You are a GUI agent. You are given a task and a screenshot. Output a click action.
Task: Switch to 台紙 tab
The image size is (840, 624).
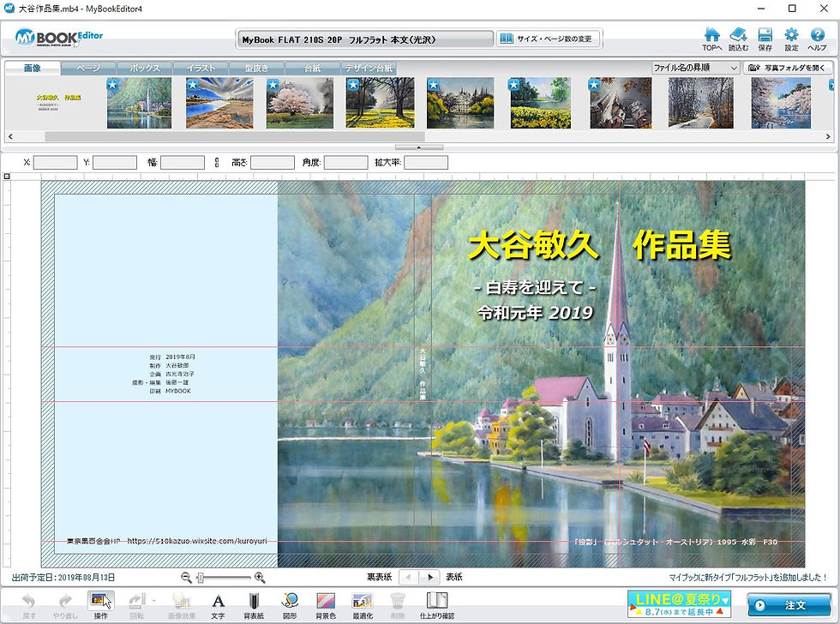point(312,68)
